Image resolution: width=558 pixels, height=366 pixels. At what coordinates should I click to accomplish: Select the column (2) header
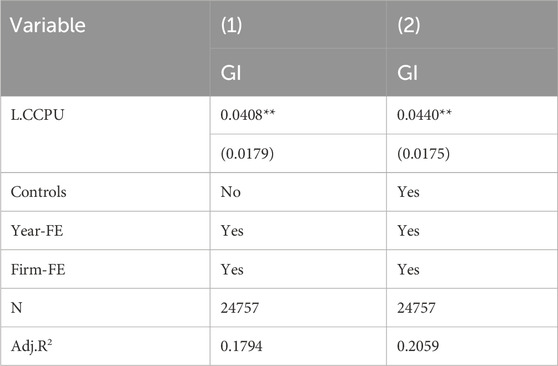(x=409, y=25)
